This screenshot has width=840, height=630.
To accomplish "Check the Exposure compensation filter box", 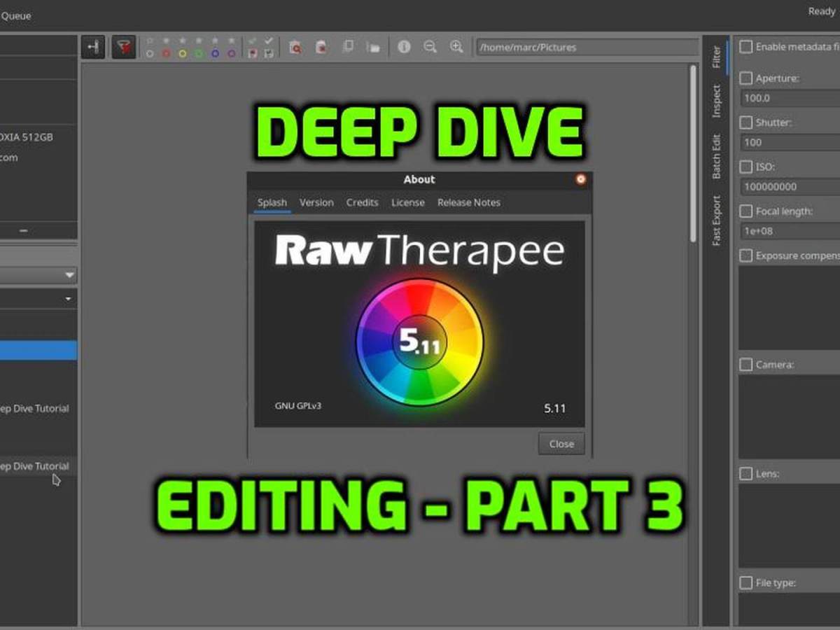I will click(x=746, y=255).
